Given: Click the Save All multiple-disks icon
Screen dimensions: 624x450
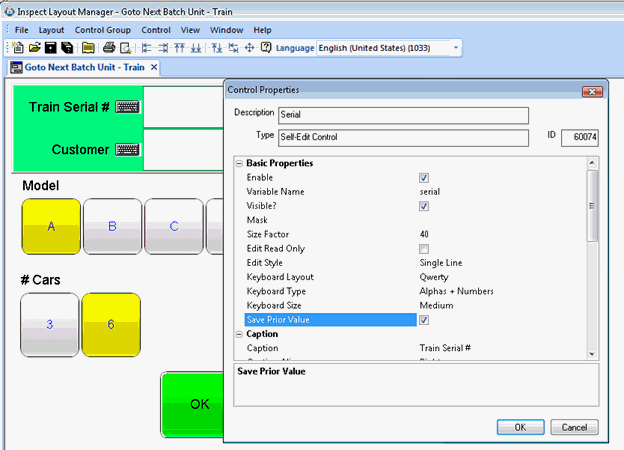Looking at the screenshot, I should coord(67,48).
